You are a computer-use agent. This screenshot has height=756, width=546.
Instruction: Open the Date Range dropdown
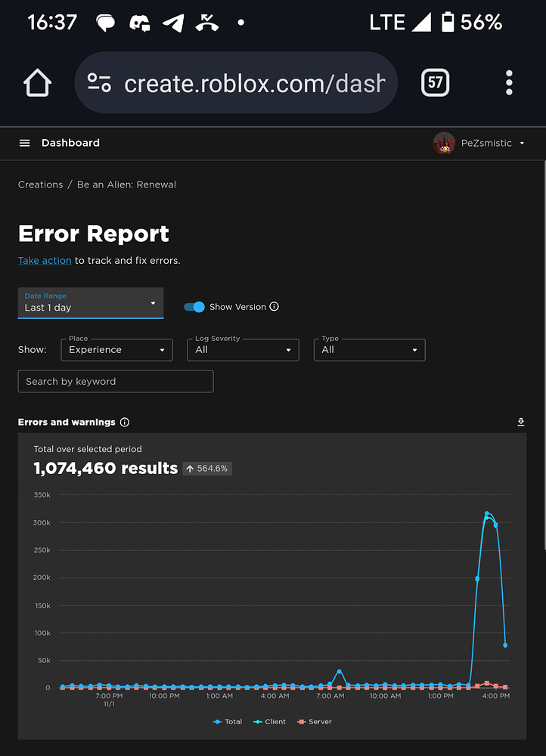click(91, 303)
